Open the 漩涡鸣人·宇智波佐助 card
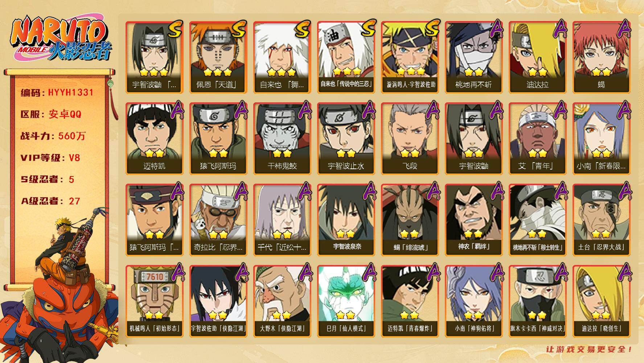Viewport: 644px width, 363px height. 410,57
